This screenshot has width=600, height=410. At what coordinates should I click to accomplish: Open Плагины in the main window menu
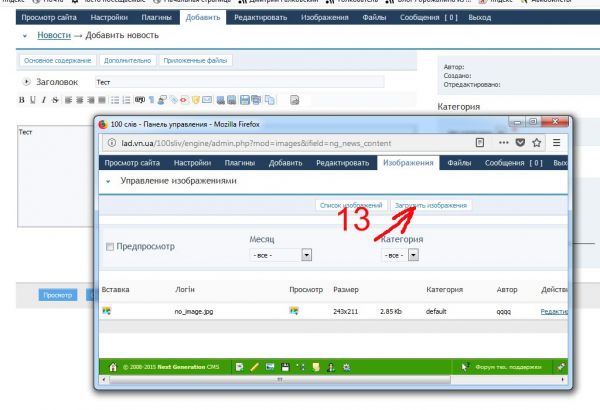[157, 17]
